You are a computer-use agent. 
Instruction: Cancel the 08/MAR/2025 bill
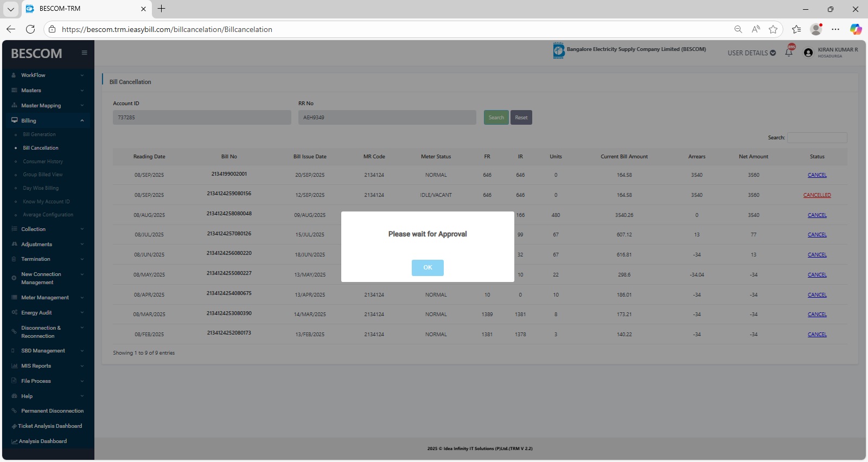point(817,315)
